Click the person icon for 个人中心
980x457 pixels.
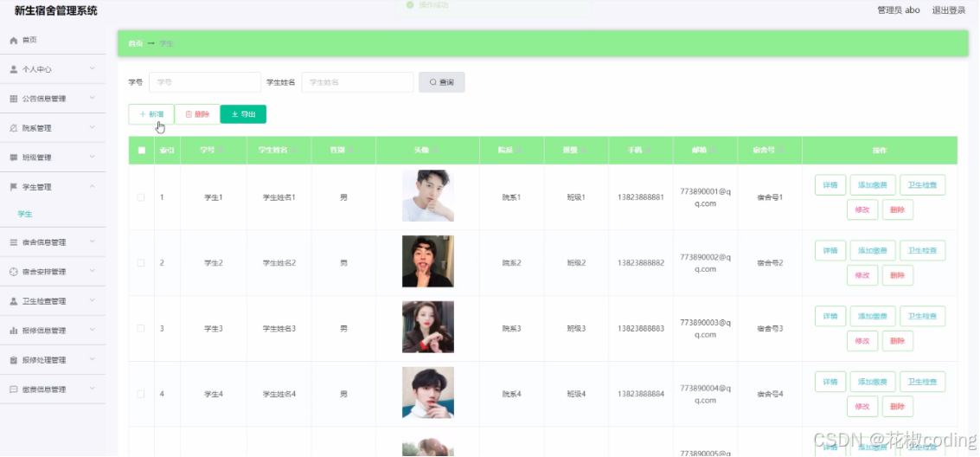pyautogui.click(x=14, y=69)
